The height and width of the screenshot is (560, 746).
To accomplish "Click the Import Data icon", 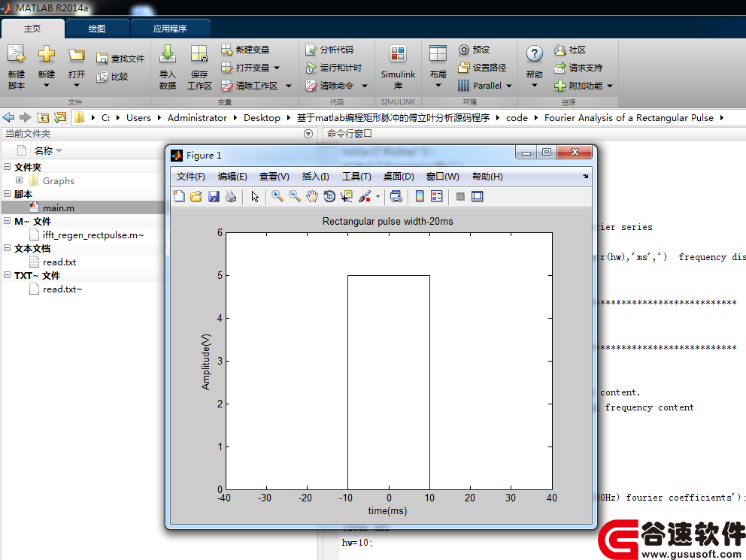I will tap(168, 54).
